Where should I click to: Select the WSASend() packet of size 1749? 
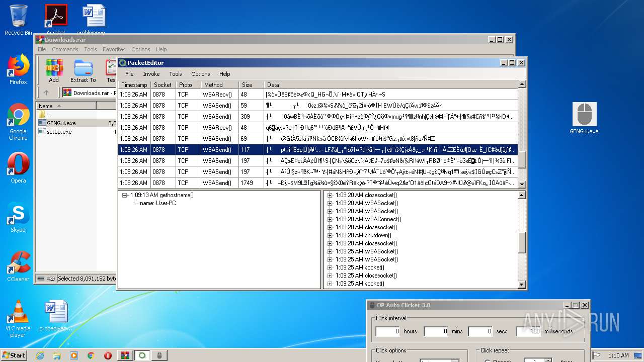click(318, 183)
